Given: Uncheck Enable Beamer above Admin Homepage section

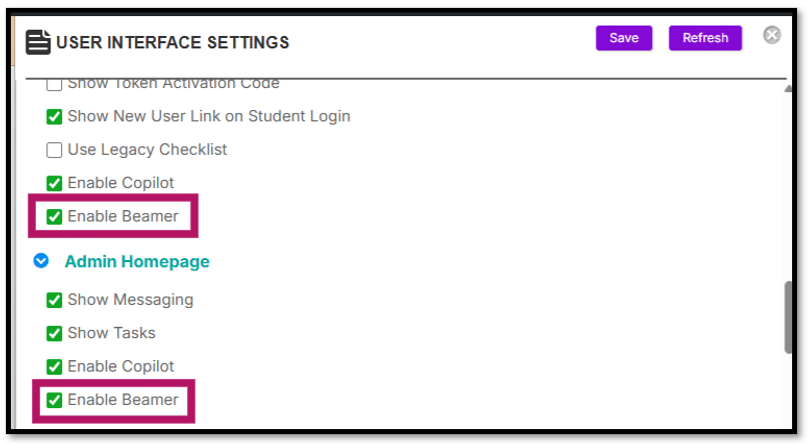Looking at the screenshot, I should [54, 217].
